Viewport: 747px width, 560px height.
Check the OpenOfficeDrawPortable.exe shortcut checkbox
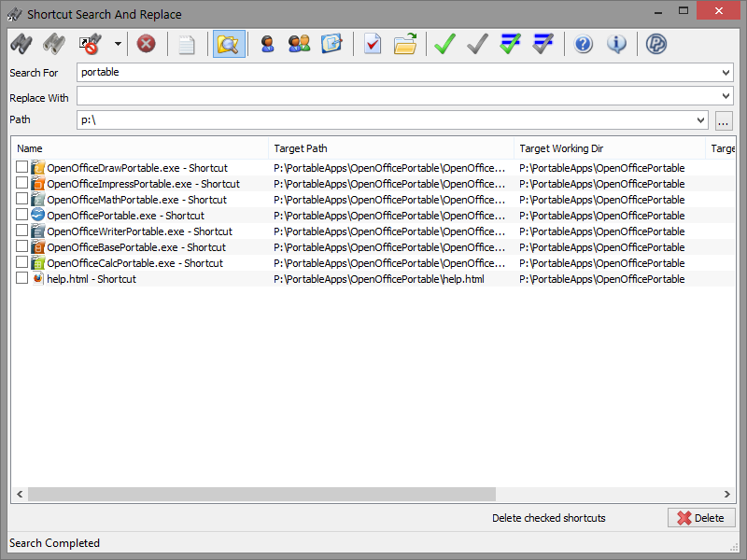[21, 168]
